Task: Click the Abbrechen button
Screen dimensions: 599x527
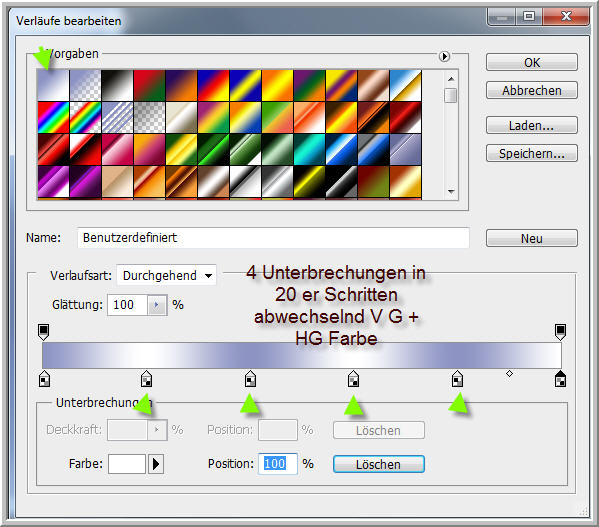Action: (x=532, y=90)
